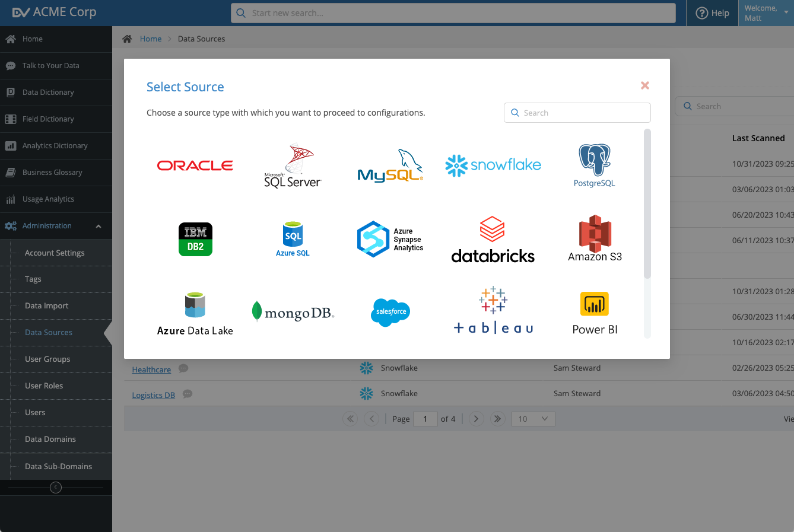
Task: Select Snowflake as source type
Action: coord(493,165)
